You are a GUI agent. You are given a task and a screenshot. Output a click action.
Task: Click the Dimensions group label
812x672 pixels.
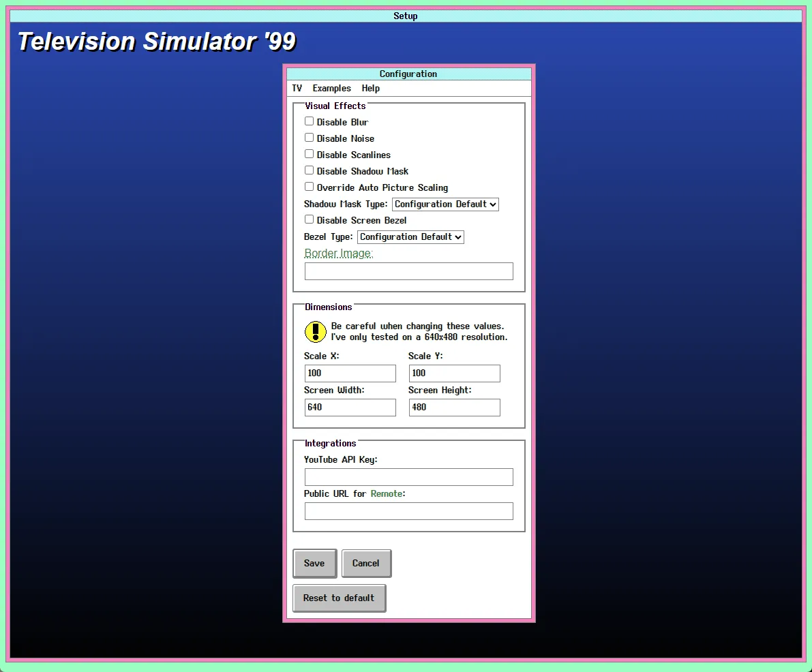329,307
